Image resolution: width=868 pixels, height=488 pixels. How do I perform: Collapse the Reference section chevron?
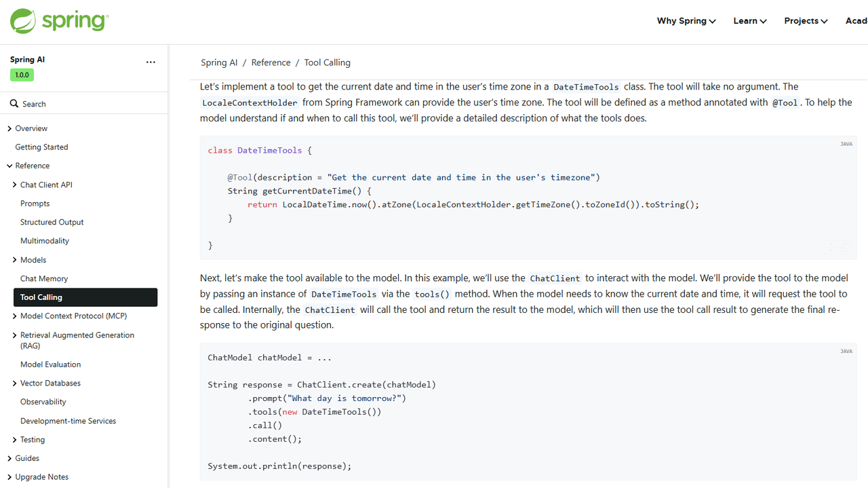(9, 166)
